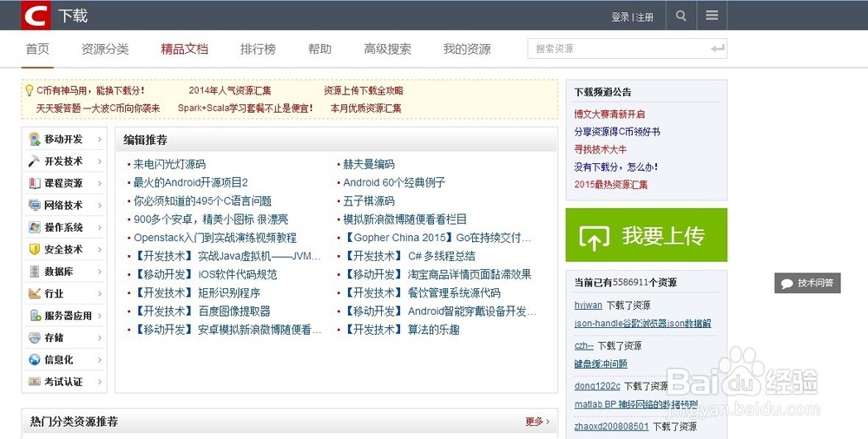Open 资源上传下载全攻略 link
The height and width of the screenshot is (439, 868).
(364, 90)
